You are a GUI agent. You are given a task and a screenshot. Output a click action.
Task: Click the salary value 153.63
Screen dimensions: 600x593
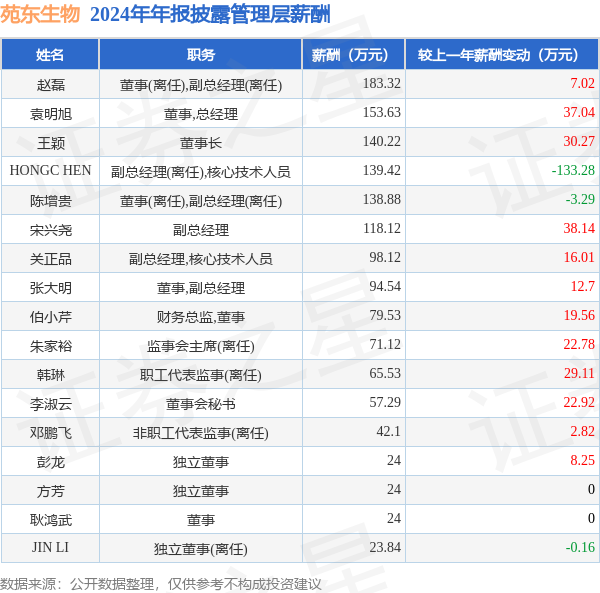tap(382, 112)
